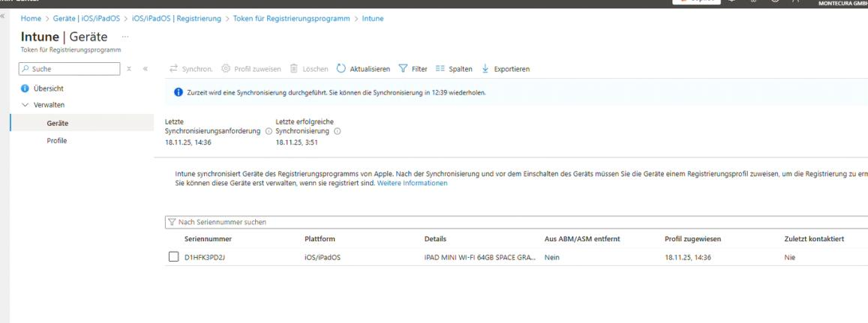The image size is (868, 323).
Task: Click the Löschen trash can icon
Action: (295, 69)
